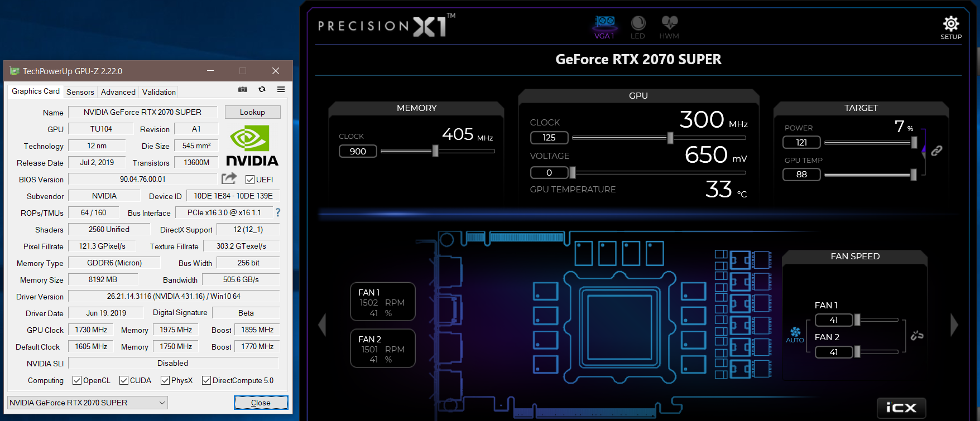Switch to the LED section in Precision X1

point(638,27)
